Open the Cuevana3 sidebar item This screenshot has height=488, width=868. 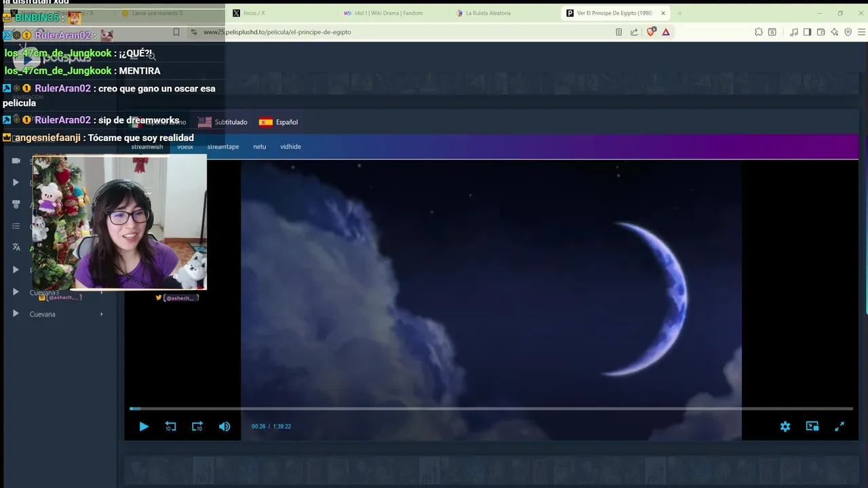44,292
